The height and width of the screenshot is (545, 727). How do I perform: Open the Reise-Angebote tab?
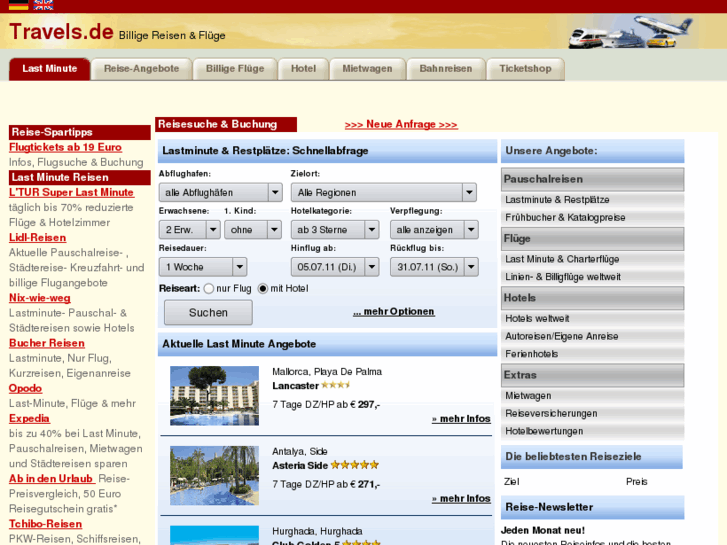click(141, 69)
